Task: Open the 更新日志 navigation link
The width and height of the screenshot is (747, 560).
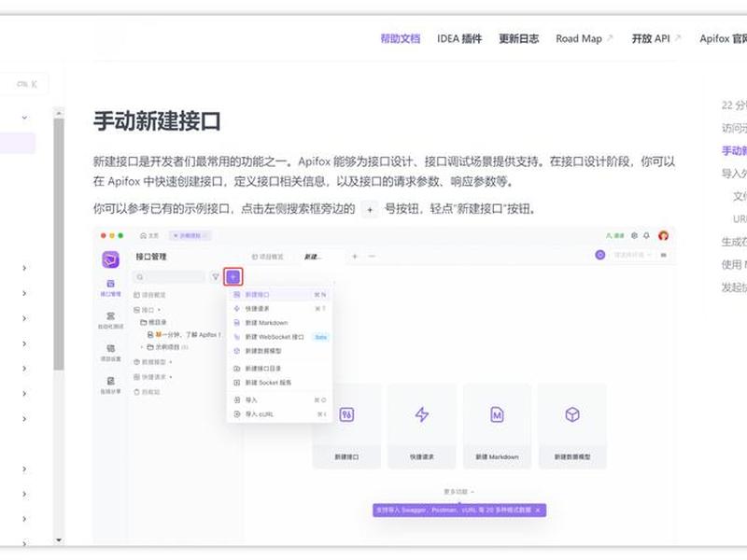Action: point(519,38)
